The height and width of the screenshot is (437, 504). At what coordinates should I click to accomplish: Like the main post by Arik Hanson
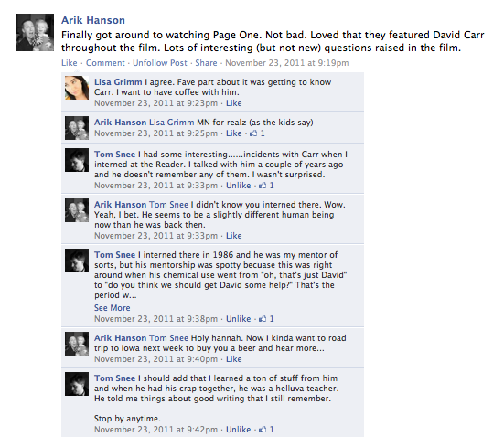tap(70, 63)
